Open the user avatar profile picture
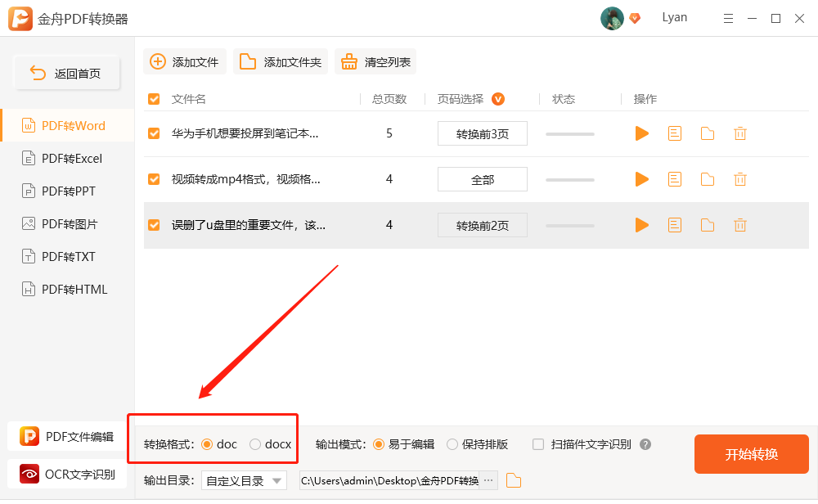This screenshot has height=504, width=818. (612, 18)
